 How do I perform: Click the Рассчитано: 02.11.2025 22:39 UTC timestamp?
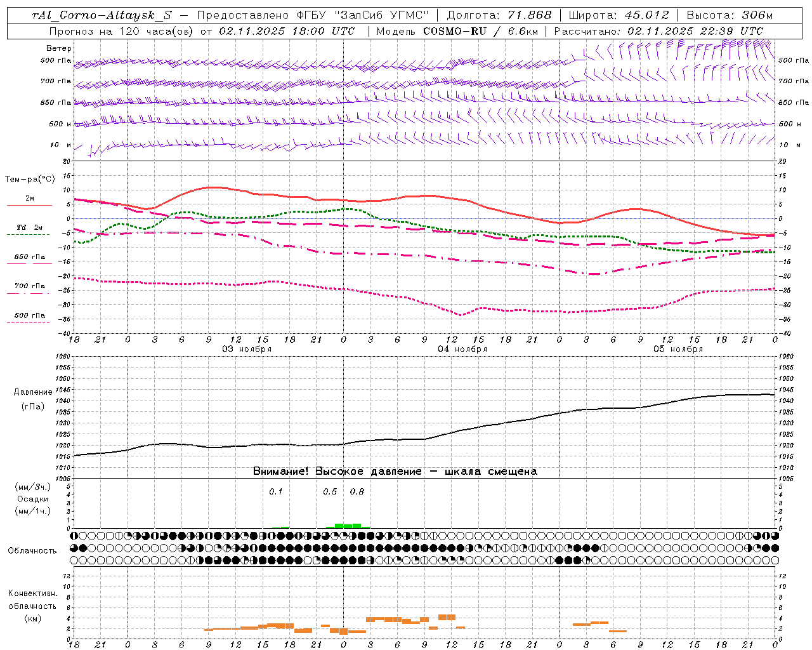(x=658, y=31)
